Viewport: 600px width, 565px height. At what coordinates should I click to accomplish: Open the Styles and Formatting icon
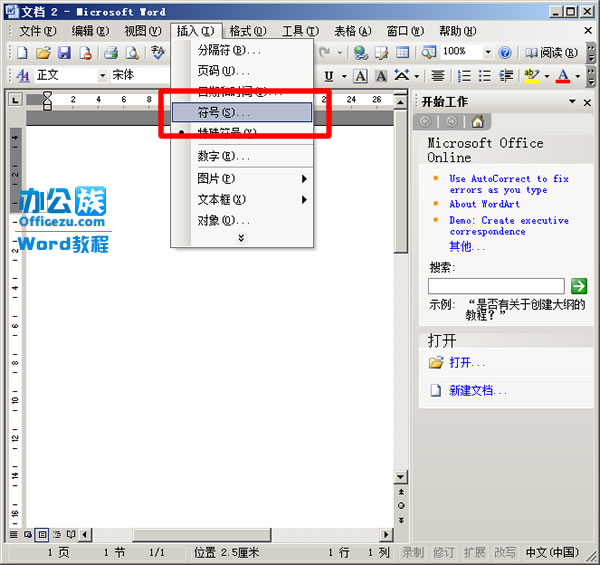(23, 75)
